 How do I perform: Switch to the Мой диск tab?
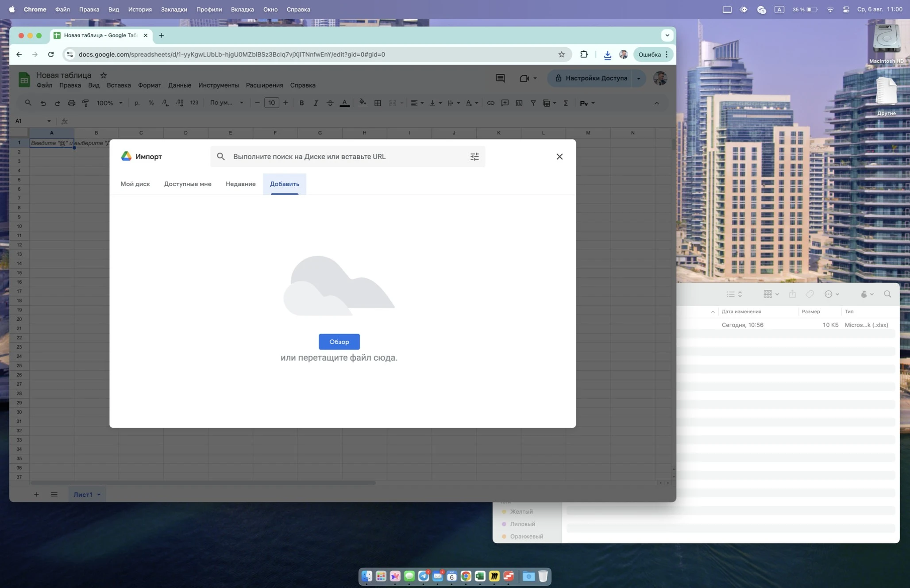pyautogui.click(x=135, y=184)
